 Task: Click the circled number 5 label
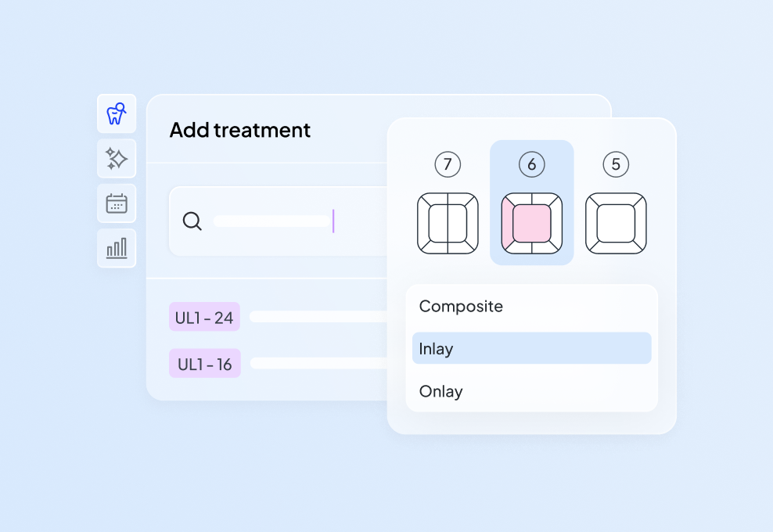click(x=616, y=164)
